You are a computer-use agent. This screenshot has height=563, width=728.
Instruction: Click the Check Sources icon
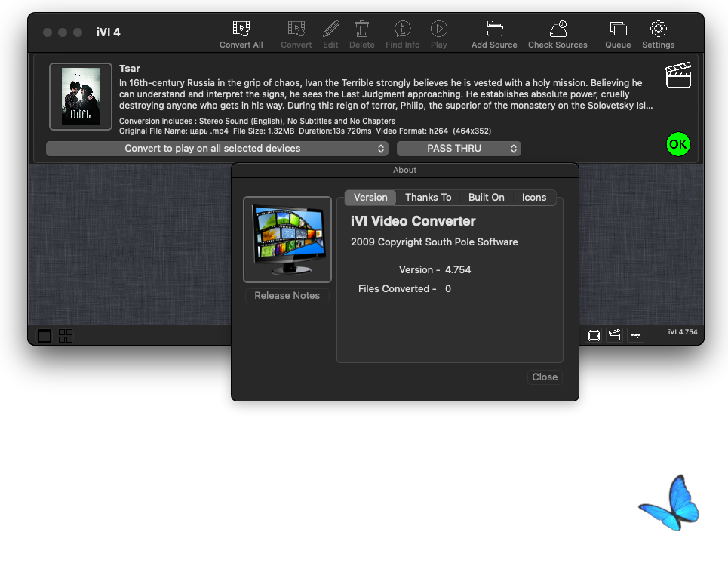(x=558, y=29)
